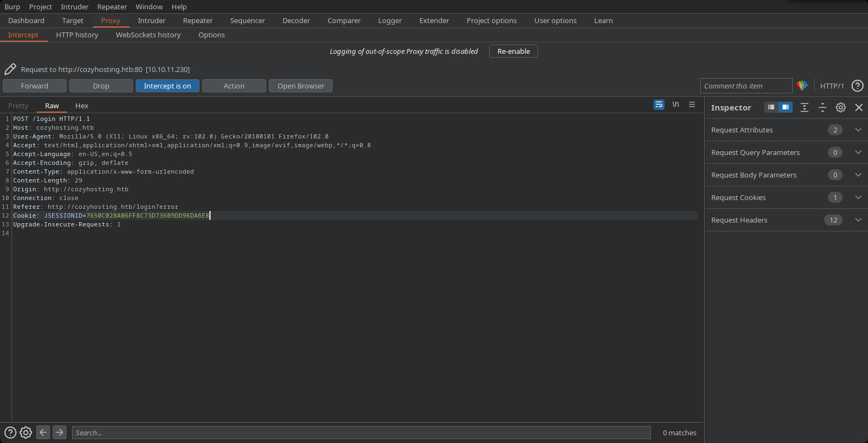Screen dimensions: 868x443
Task: Open User options tab
Action: click(555, 20)
